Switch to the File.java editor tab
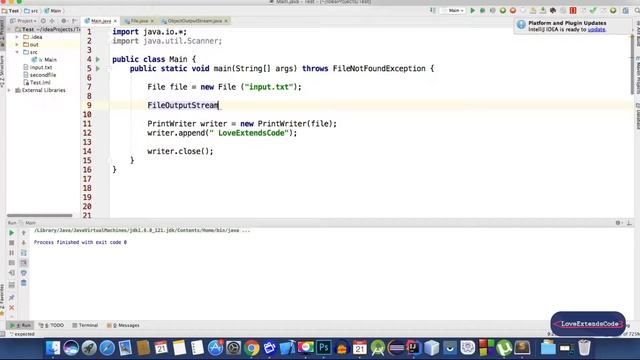The image size is (640, 360). (139, 21)
